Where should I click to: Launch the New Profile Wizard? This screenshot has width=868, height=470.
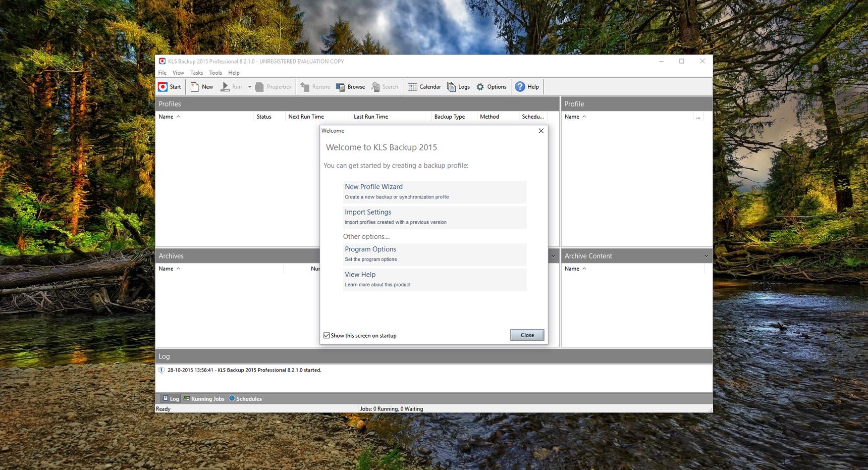pos(435,192)
